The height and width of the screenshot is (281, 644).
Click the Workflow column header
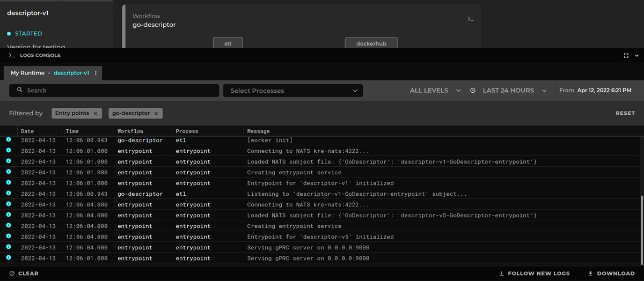[x=130, y=131]
